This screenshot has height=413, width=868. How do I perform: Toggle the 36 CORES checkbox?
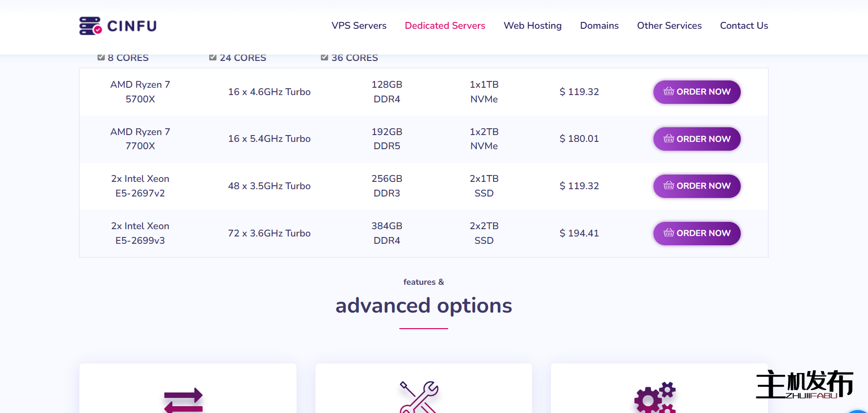[325, 58]
